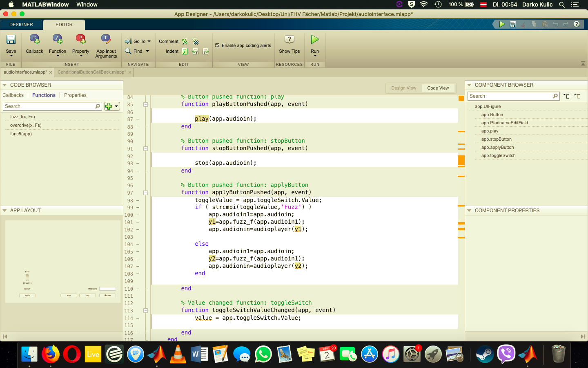Collapse the Component Properties panel

click(469, 211)
